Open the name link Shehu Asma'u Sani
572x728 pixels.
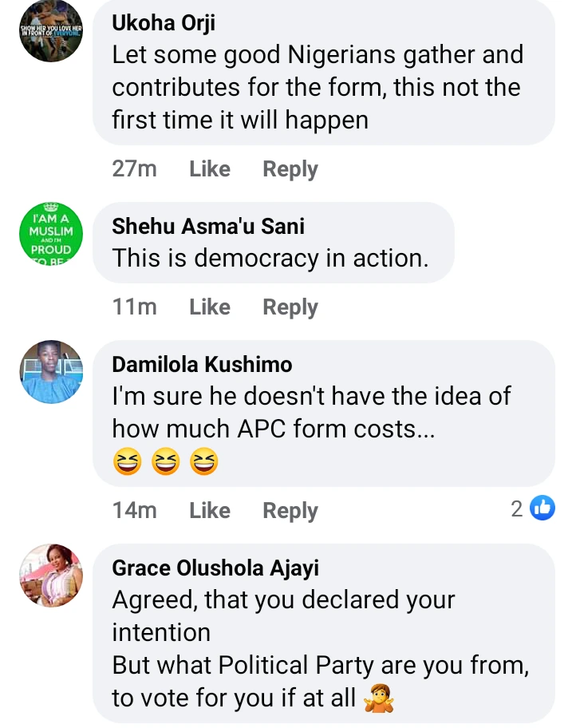tap(208, 227)
